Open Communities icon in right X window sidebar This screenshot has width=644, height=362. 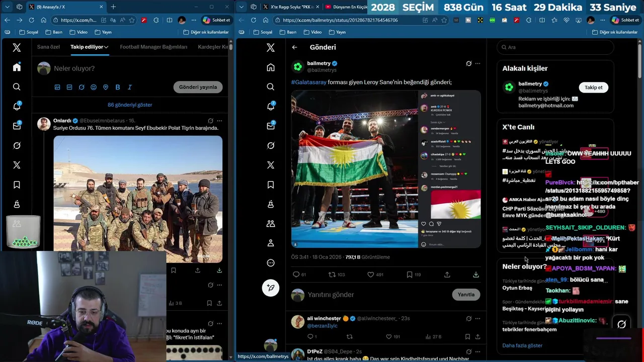click(x=271, y=224)
